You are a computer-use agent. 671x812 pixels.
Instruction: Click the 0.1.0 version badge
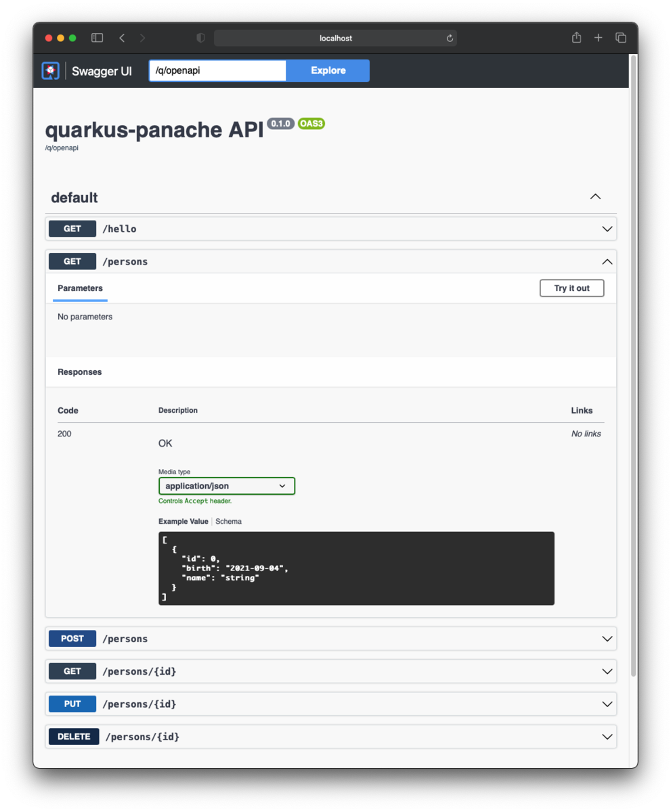click(x=280, y=124)
